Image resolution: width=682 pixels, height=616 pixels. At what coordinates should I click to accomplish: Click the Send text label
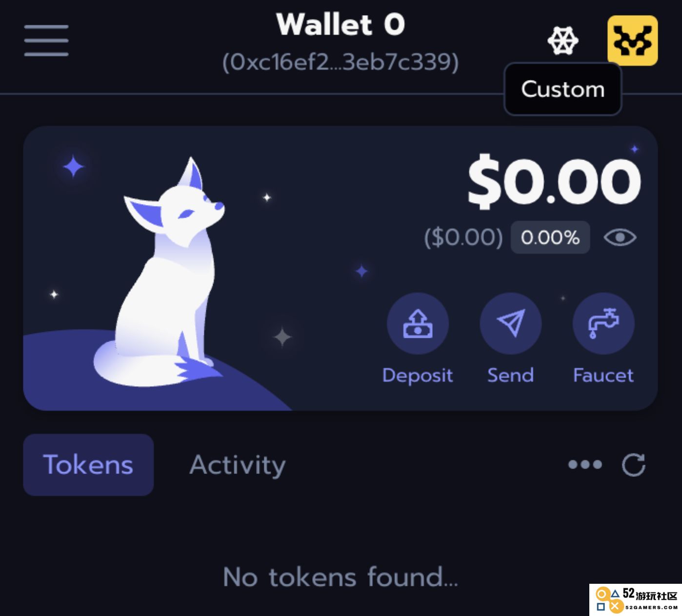[x=510, y=375]
